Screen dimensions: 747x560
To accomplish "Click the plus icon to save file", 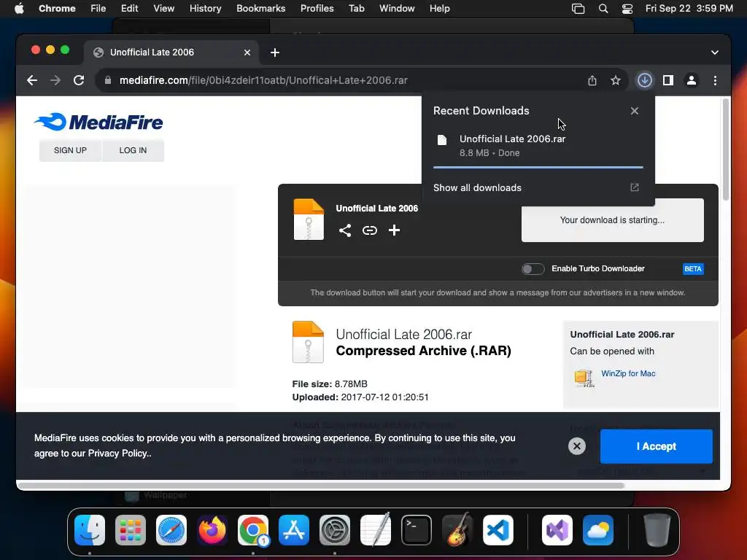I will coord(394,230).
